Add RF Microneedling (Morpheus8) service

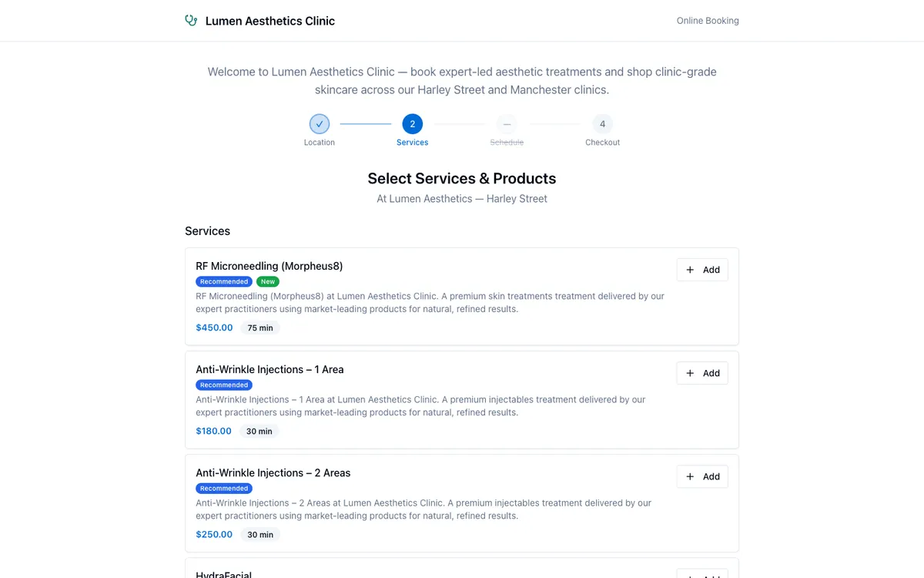point(702,270)
